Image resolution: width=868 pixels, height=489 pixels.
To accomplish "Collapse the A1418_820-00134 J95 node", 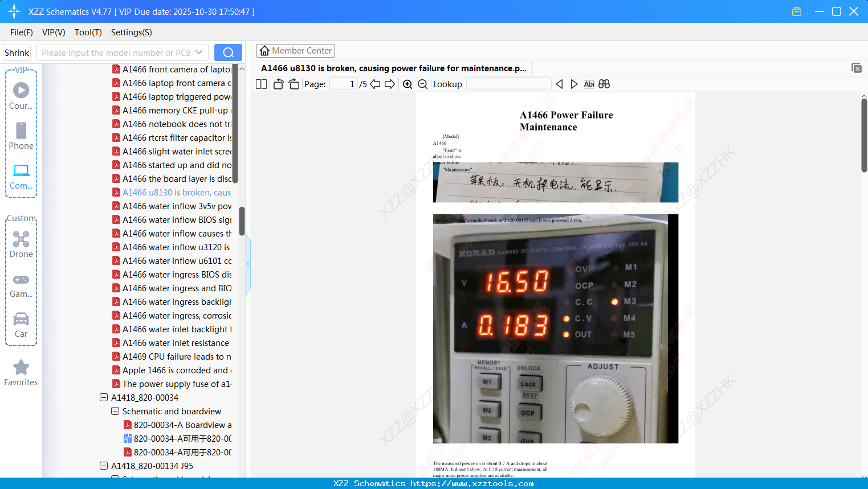I will coord(104,466).
